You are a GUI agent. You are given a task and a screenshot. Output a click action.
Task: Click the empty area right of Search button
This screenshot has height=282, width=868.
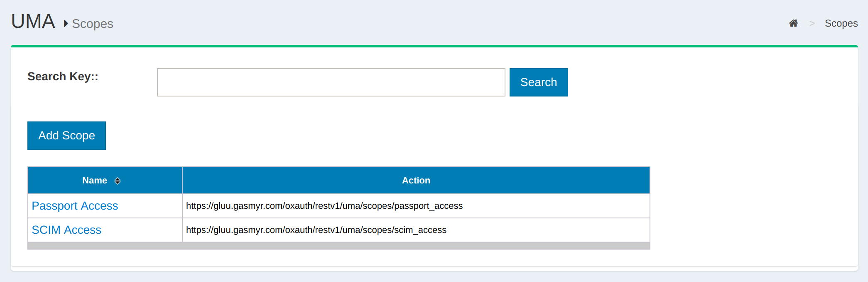point(706,82)
